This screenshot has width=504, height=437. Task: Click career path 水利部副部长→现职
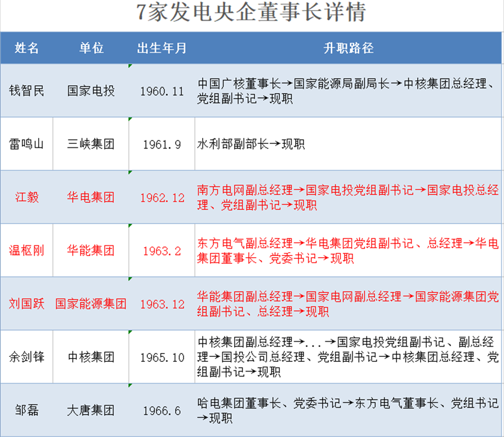click(x=251, y=144)
